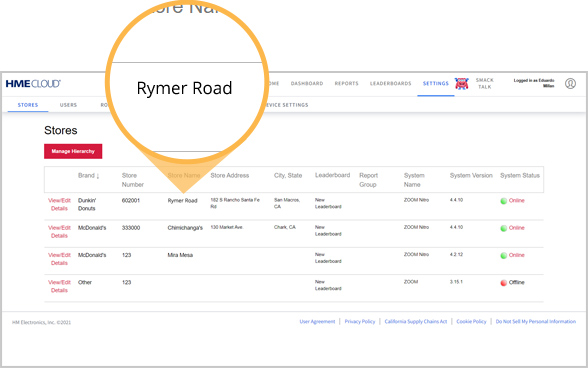
Task: Click green status dot for Chimichanga's
Action: click(504, 228)
